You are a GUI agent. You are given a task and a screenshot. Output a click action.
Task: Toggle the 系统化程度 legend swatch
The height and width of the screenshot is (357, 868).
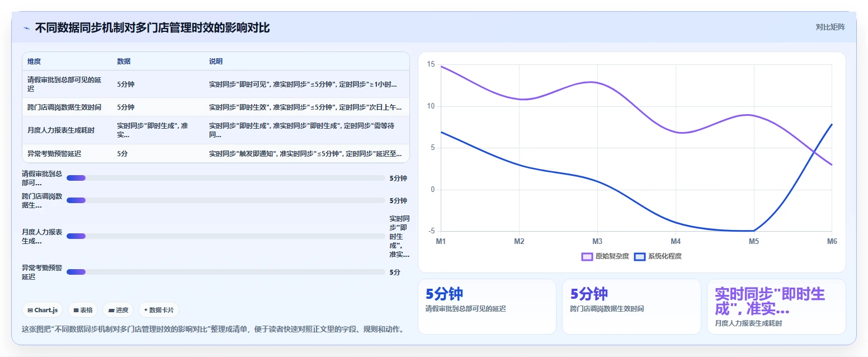tap(640, 256)
